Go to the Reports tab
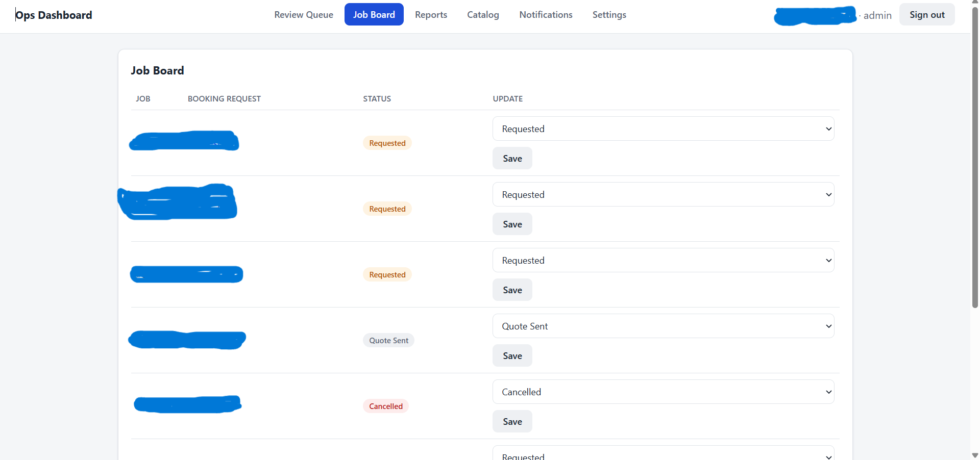This screenshot has height=460, width=980. tap(431, 15)
